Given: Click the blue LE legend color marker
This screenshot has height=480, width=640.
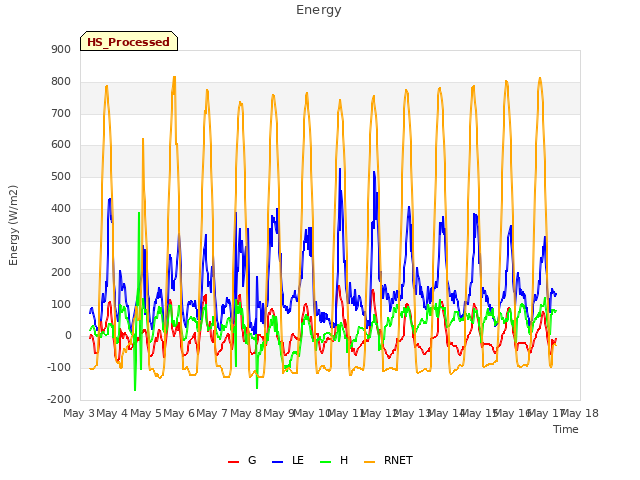Looking at the screenshot, I should [x=278, y=462].
